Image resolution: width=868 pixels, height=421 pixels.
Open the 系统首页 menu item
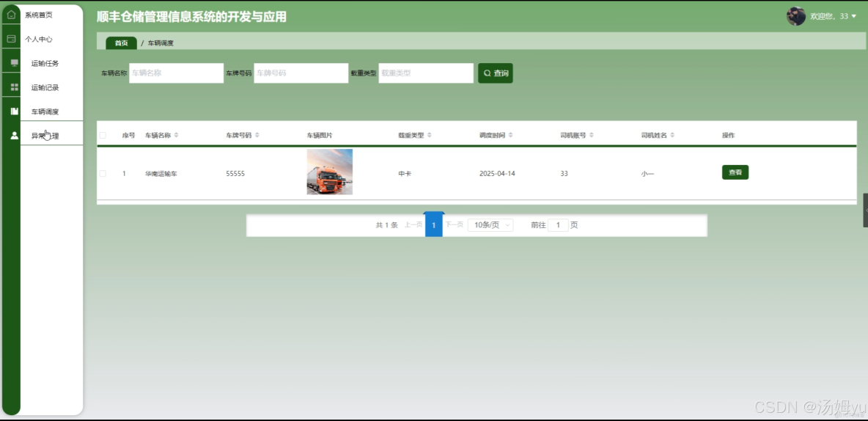pyautogui.click(x=39, y=15)
